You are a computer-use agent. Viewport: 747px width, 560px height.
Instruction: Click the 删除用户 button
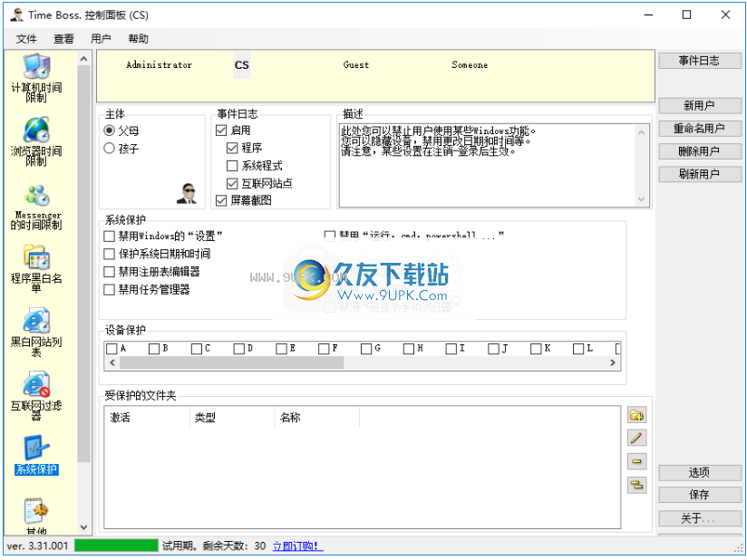699,151
